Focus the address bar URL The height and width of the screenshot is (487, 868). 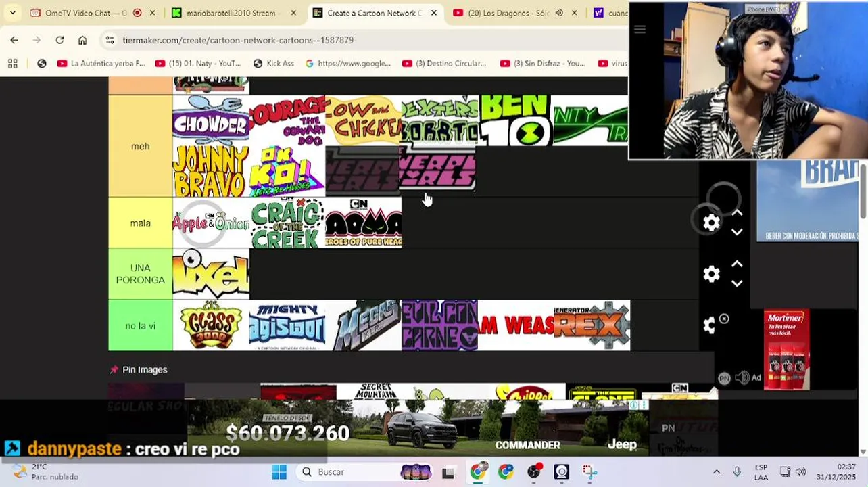pyautogui.click(x=238, y=40)
